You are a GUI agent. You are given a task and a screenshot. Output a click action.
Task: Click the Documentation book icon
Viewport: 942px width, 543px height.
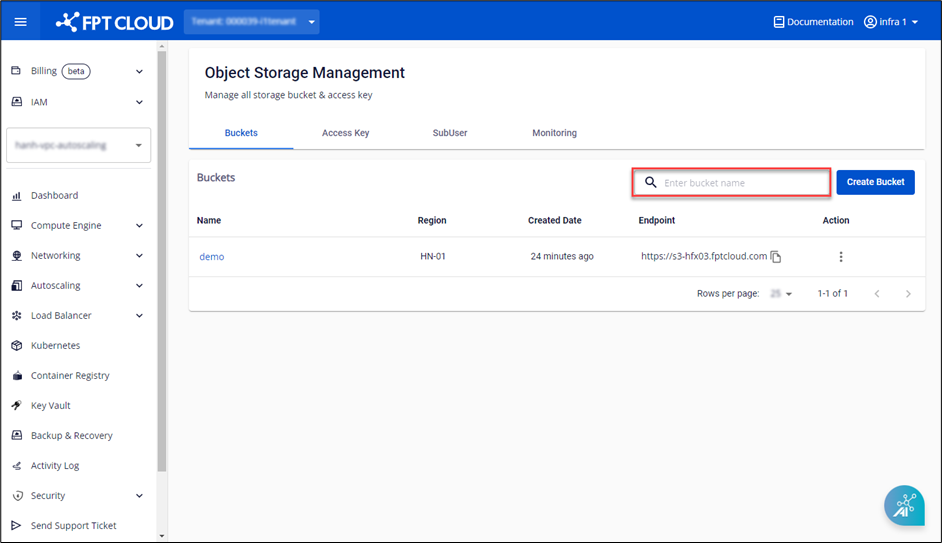pos(779,22)
